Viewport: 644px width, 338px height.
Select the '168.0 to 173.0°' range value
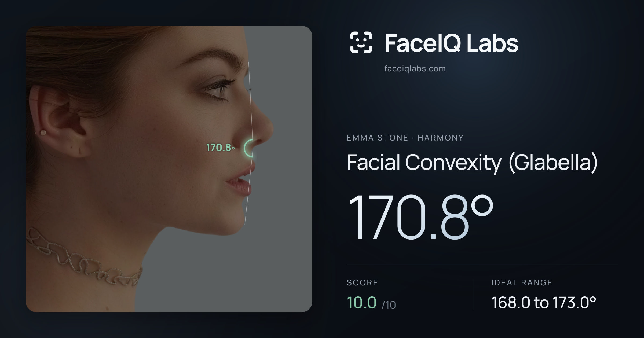tap(544, 303)
